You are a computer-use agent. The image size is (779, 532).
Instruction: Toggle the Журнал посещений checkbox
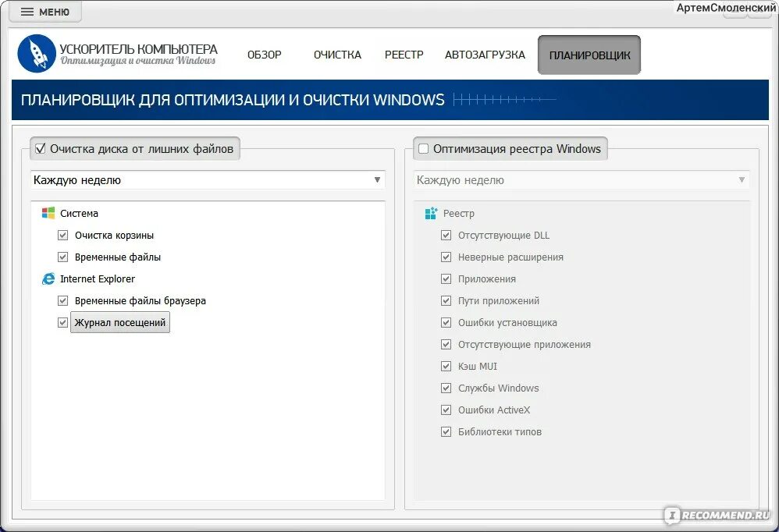(x=62, y=323)
